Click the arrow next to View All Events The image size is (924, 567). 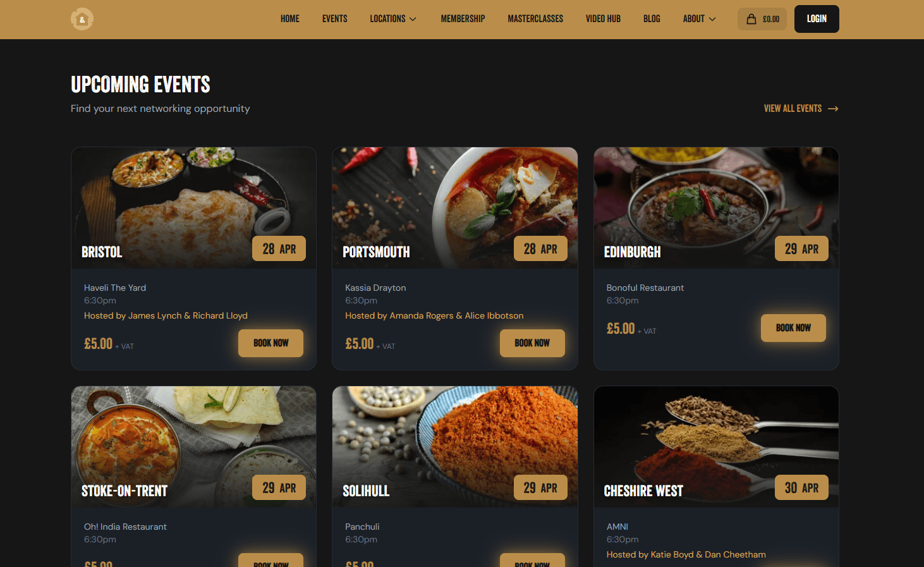[x=833, y=109]
